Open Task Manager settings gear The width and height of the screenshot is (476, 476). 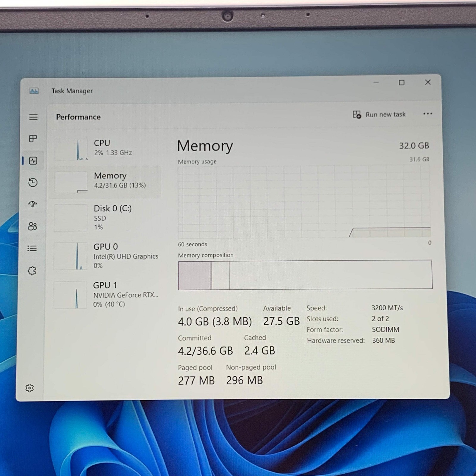(x=29, y=388)
